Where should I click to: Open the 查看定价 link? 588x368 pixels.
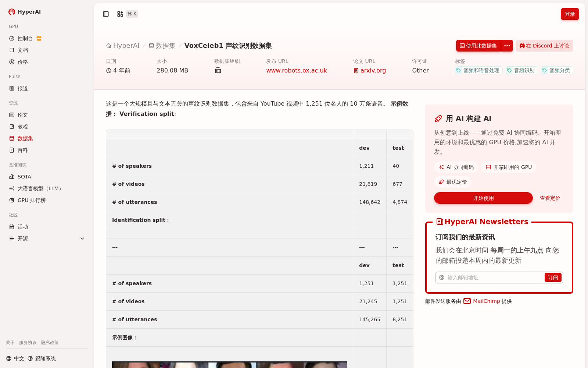click(550, 198)
